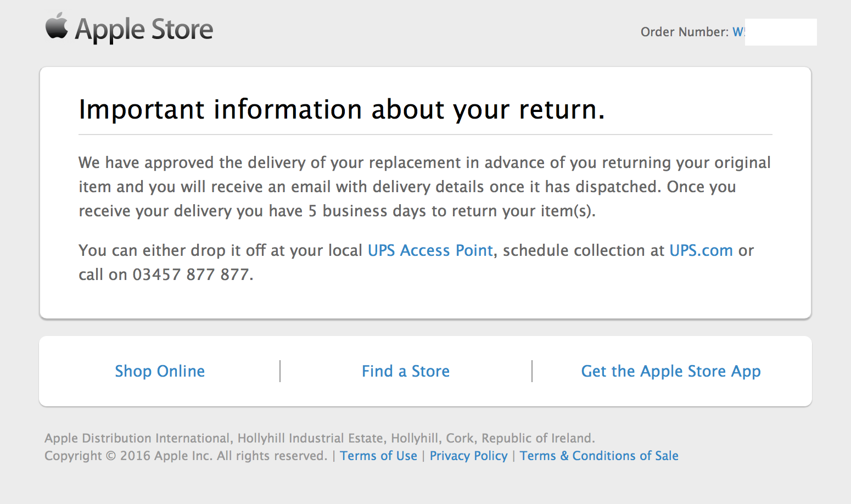
Task: Click the Apple Store wordmark
Action: (144, 29)
